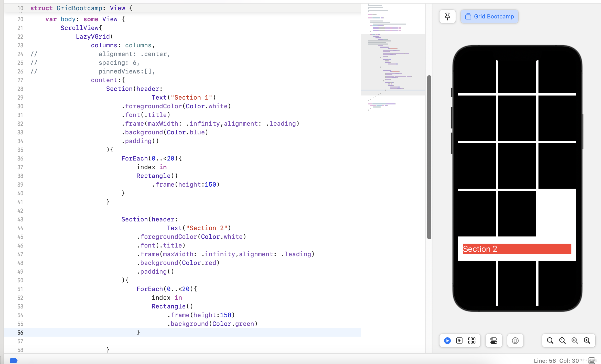Click line number 36 gutter
Viewport: 601px width, 364px height.
coord(20,158)
